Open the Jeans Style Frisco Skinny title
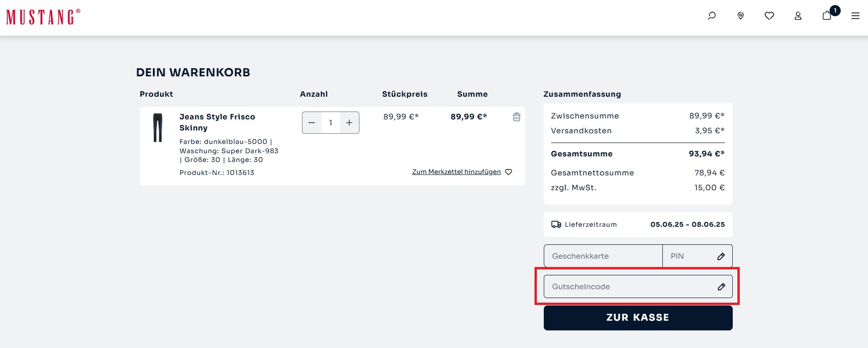 (x=217, y=122)
